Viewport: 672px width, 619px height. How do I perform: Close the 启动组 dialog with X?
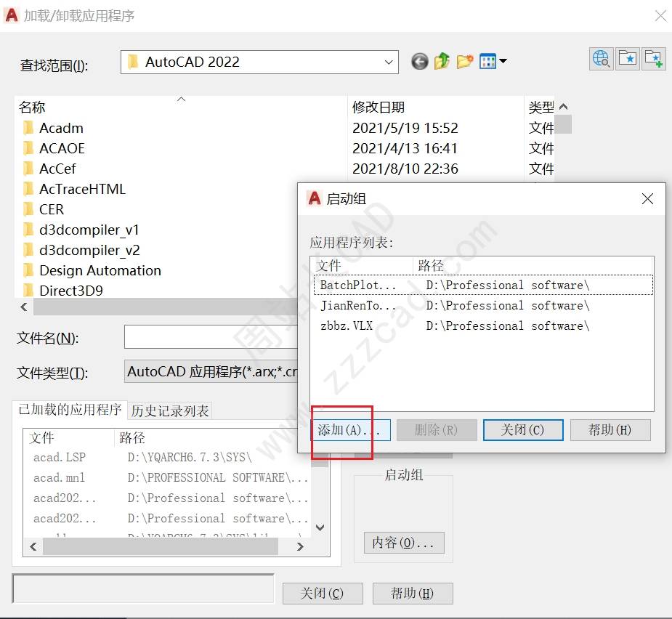pyautogui.click(x=647, y=199)
